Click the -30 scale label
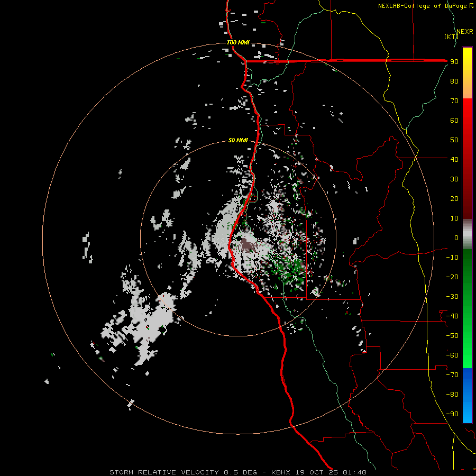476x476 pixels. [452, 297]
